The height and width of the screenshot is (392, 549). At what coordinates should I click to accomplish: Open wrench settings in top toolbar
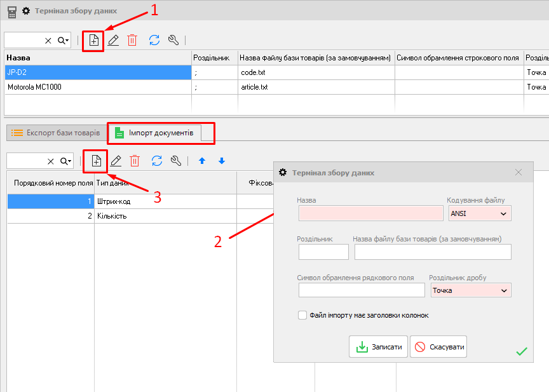point(173,40)
